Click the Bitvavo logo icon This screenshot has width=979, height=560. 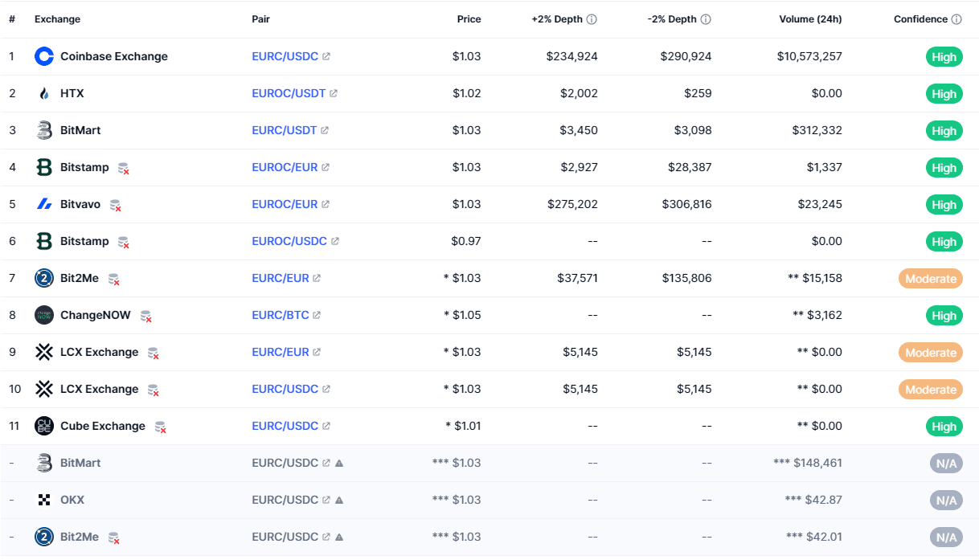click(x=44, y=204)
